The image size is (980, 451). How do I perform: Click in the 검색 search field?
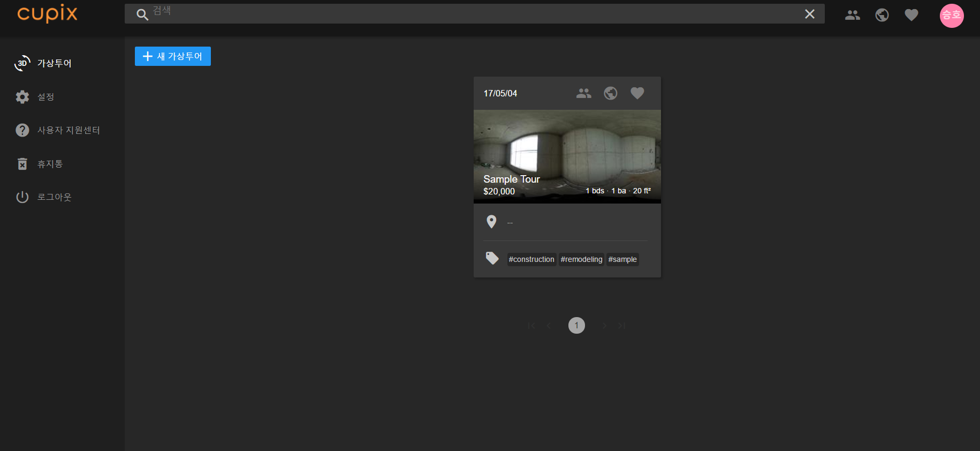471,14
